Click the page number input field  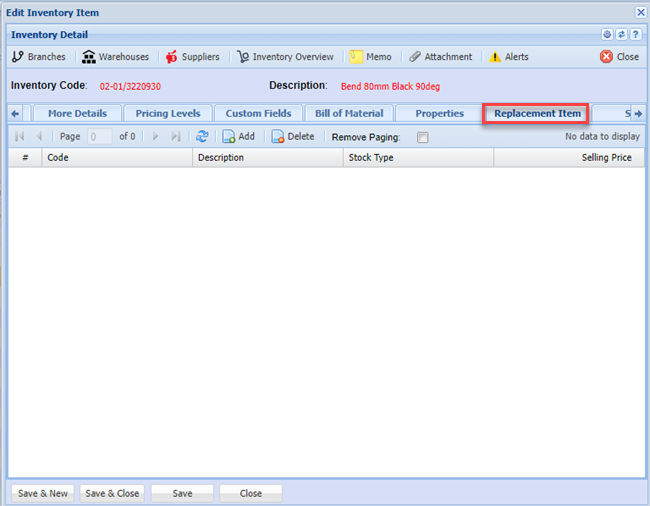(x=99, y=137)
